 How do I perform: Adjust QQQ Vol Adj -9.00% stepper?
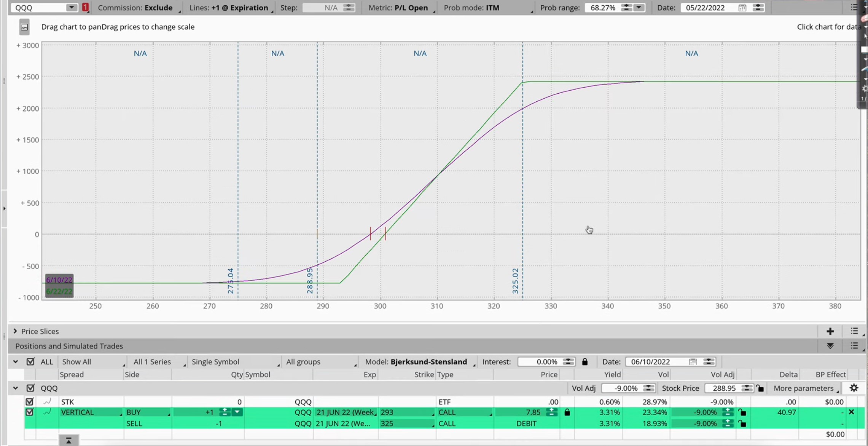[x=648, y=388]
